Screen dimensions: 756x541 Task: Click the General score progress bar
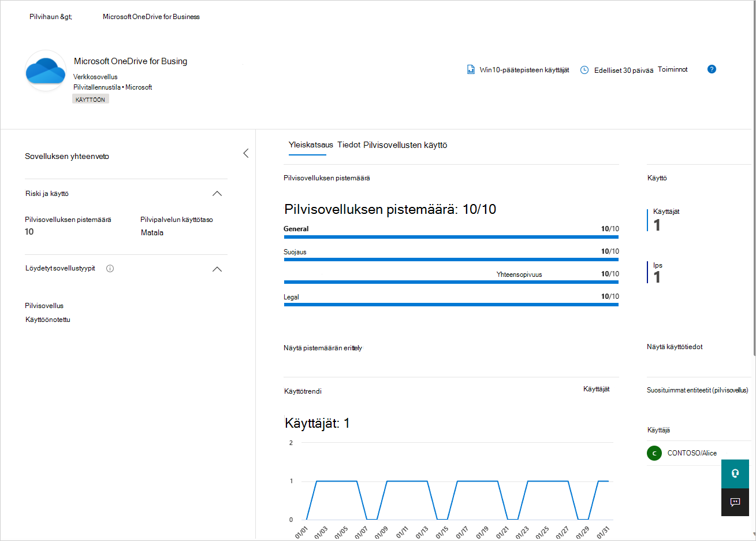point(451,237)
